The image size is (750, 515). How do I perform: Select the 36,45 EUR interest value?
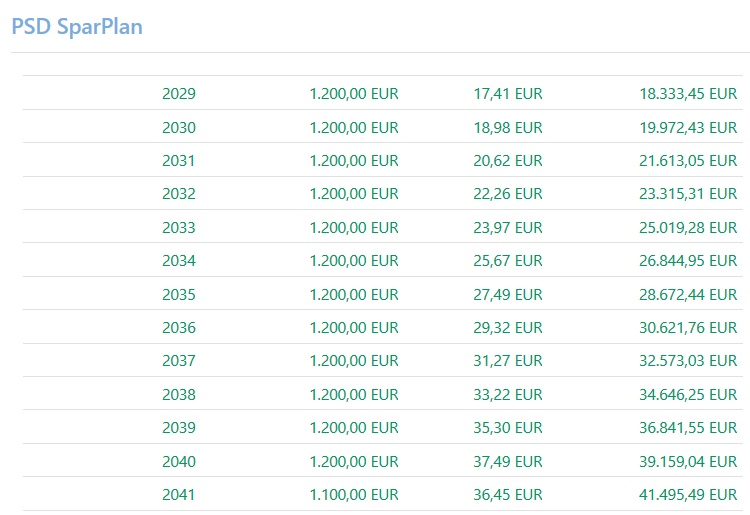tap(508, 494)
